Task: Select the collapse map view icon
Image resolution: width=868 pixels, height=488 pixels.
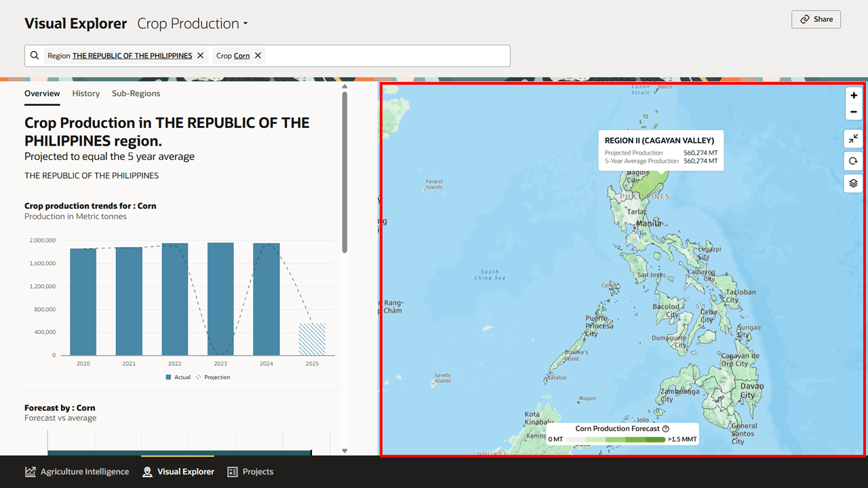Action: click(x=853, y=138)
